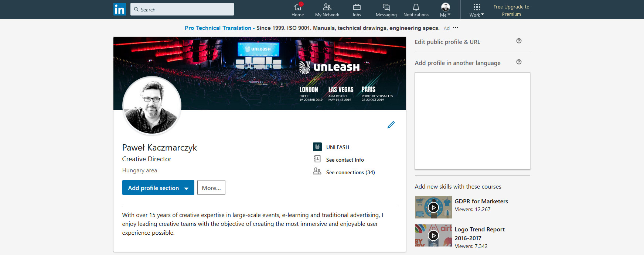The width and height of the screenshot is (644, 255).
Task: Go to Jobs briefcase icon
Action: 357,10
